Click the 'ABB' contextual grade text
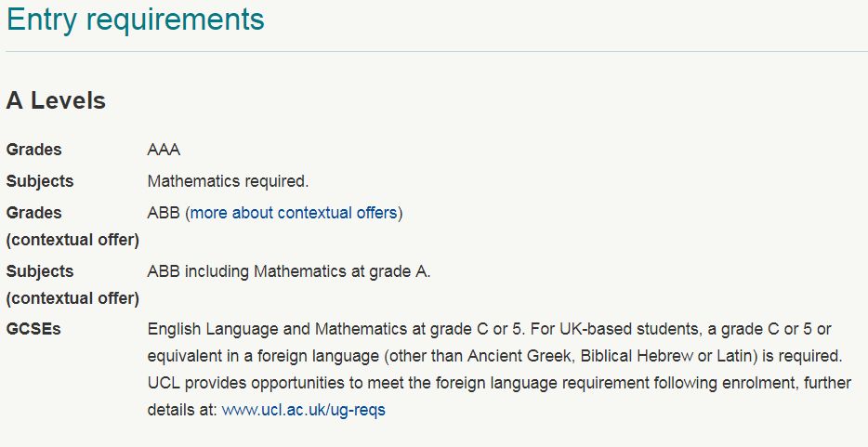The width and height of the screenshot is (868, 447). [x=164, y=213]
